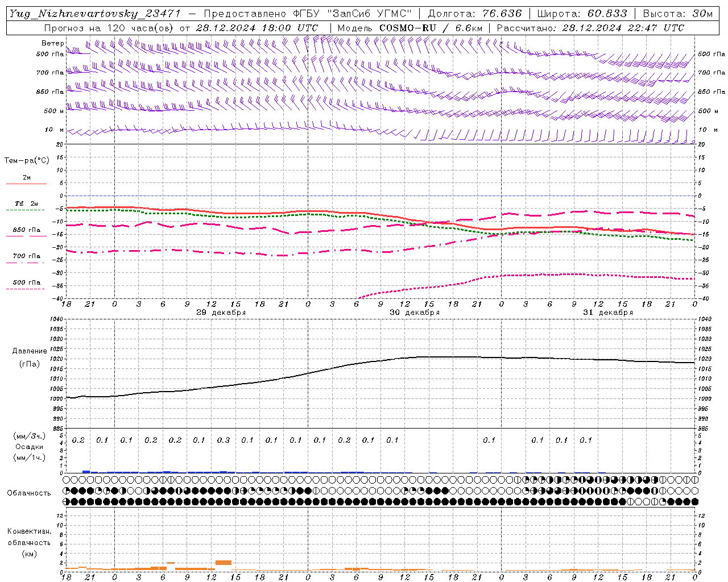Viewport: 728px width, 582px height.
Task: Click the '(гПа)' pressure unit label
Action: [x=30, y=364]
